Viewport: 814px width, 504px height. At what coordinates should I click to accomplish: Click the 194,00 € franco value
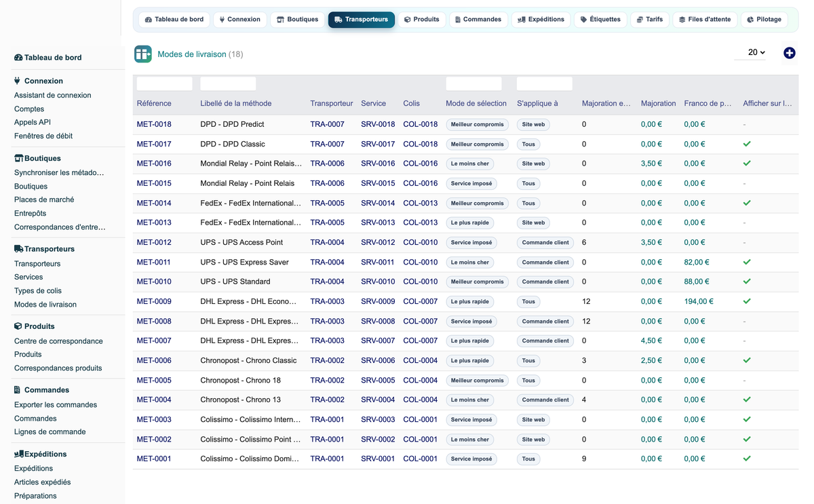[x=699, y=301]
